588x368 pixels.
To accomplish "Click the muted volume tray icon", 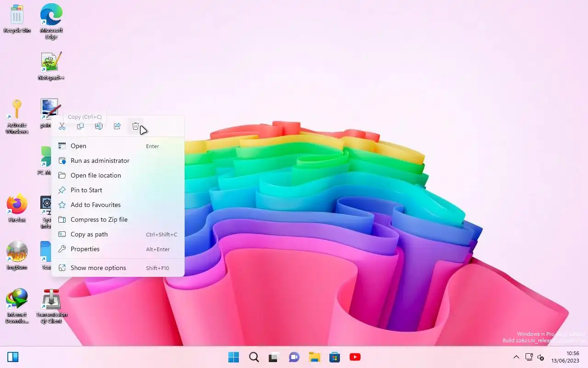I will [541, 357].
